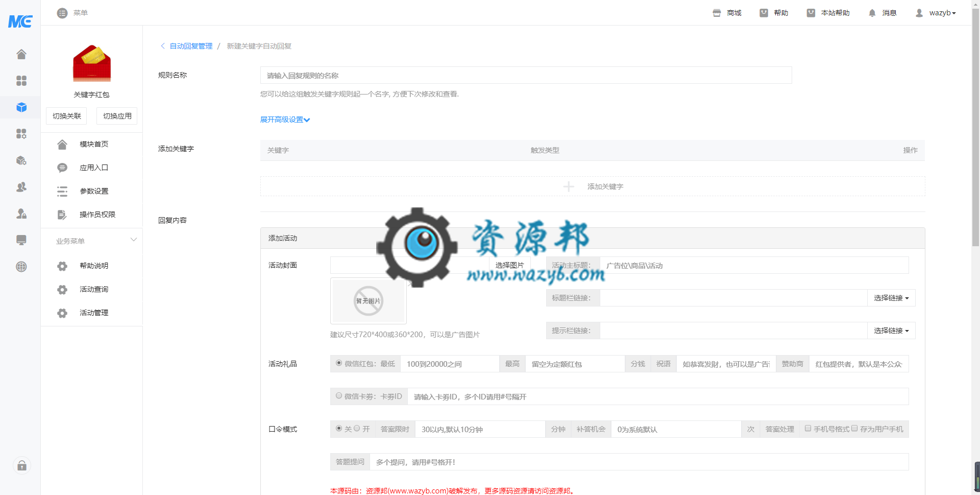Click the 模块首页 house icon
Viewport: 980px width, 495px height.
(62, 145)
